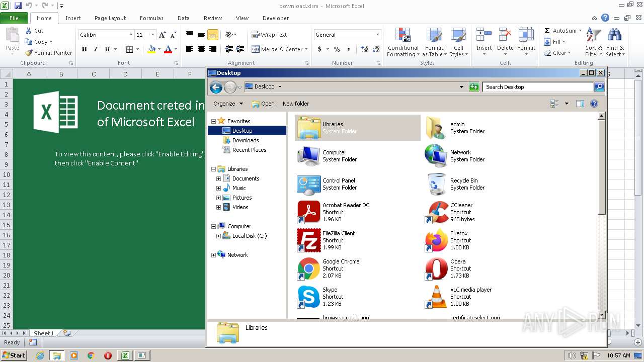Click Format cells icon
This screenshot has width=644, height=362.
[x=526, y=36]
